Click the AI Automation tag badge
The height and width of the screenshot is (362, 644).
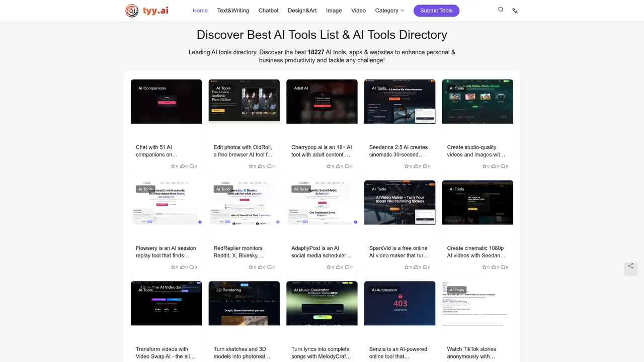pos(384,290)
